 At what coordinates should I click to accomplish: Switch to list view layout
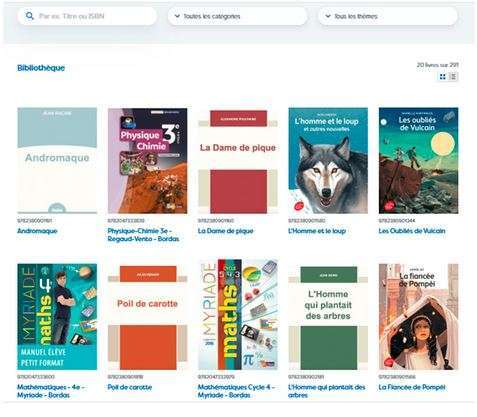pyautogui.click(x=453, y=77)
